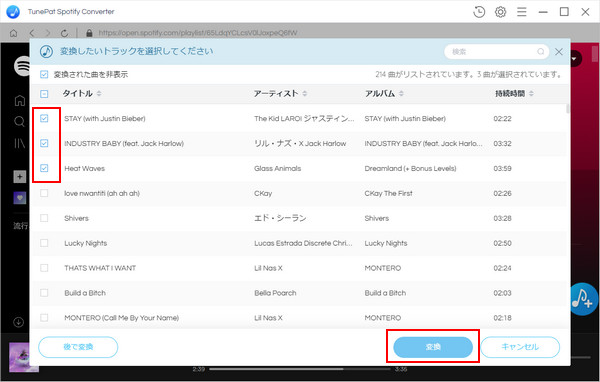
Task: Uncheck STAY (with Justin Bieber) track
Action: pyautogui.click(x=44, y=118)
